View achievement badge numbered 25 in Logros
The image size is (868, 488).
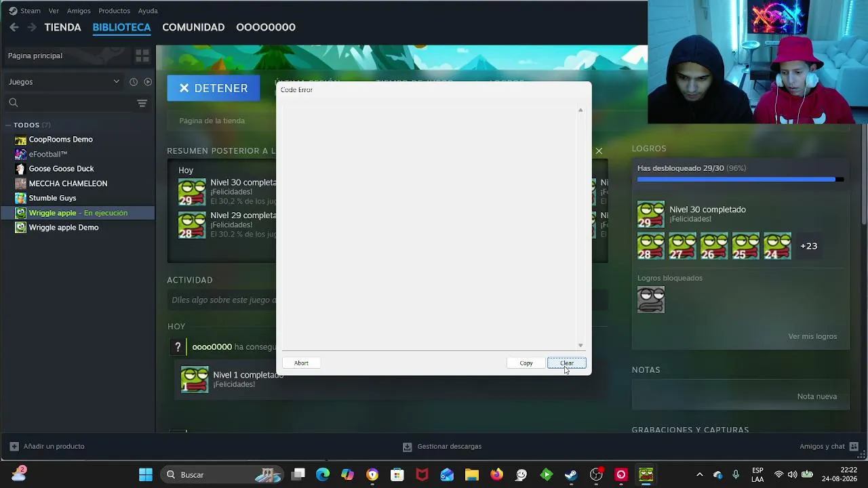[x=746, y=246]
